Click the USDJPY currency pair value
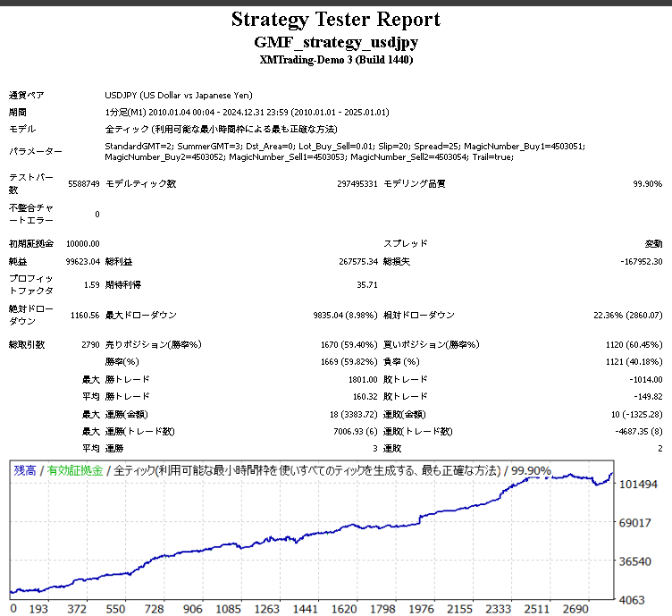The width and height of the screenshot is (672, 616). (179, 95)
